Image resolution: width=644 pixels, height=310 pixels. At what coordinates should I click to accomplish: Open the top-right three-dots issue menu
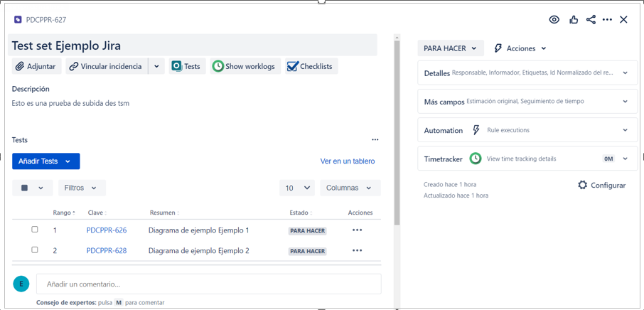pos(607,20)
